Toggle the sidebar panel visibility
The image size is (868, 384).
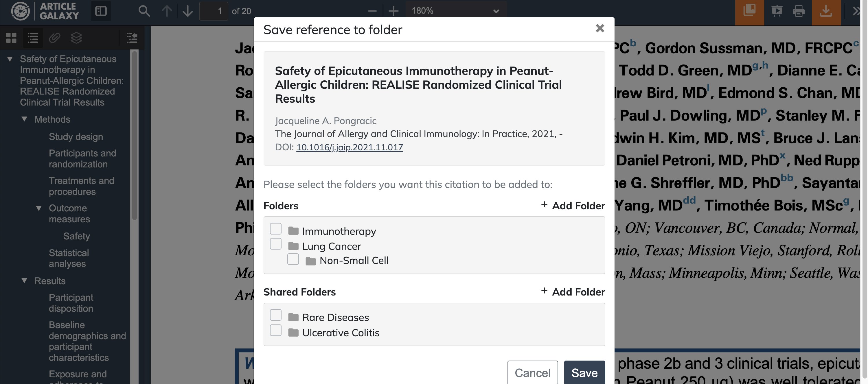pyautogui.click(x=101, y=11)
